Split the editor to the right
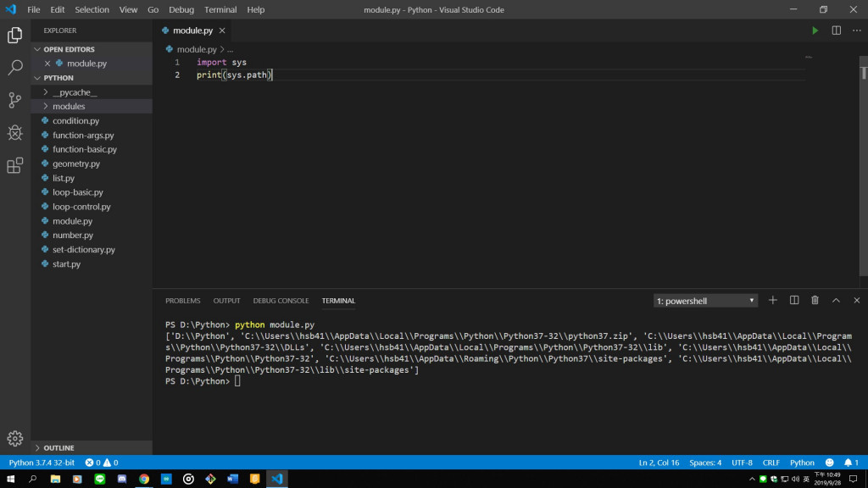The image size is (868, 488). [x=837, y=30]
